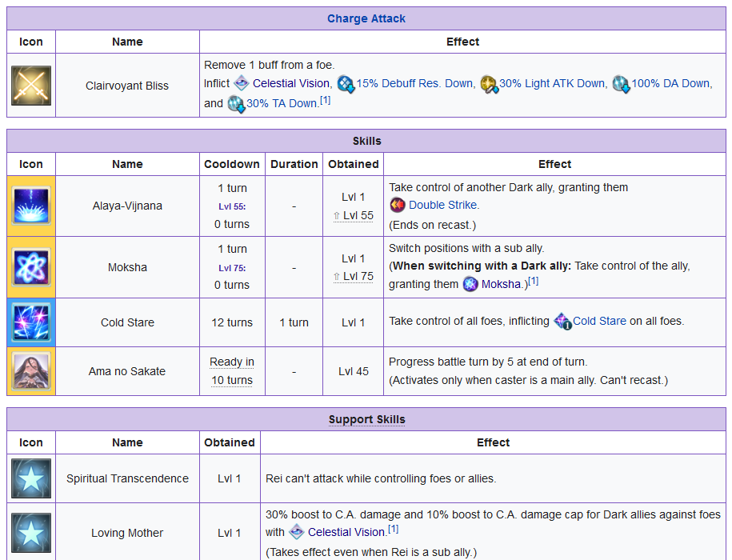Screen dimensions: 732x560
Task: Click the Ready in 10 turns cooldown text
Action: pyautogui.click(x=232, y=371)
